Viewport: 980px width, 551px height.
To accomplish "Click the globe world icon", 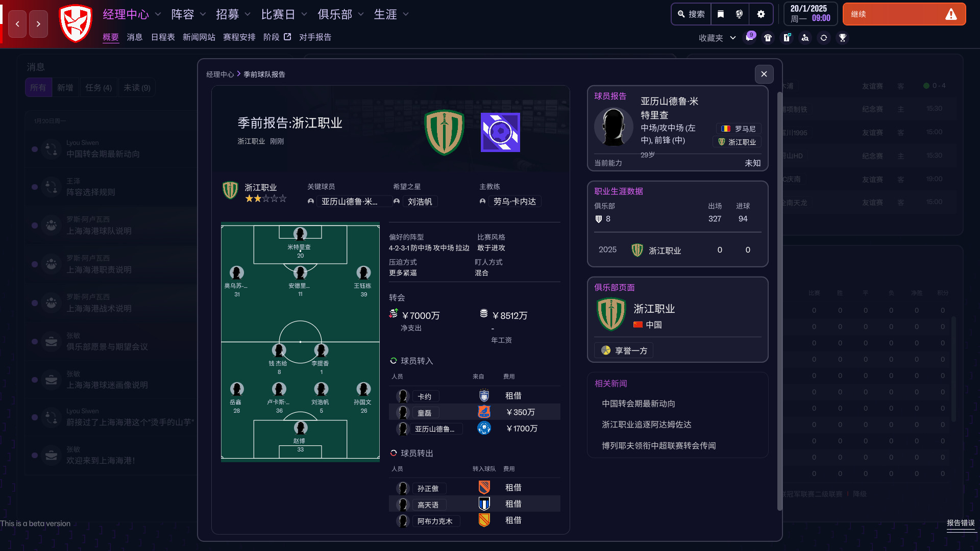I will [x=740, y=14].
